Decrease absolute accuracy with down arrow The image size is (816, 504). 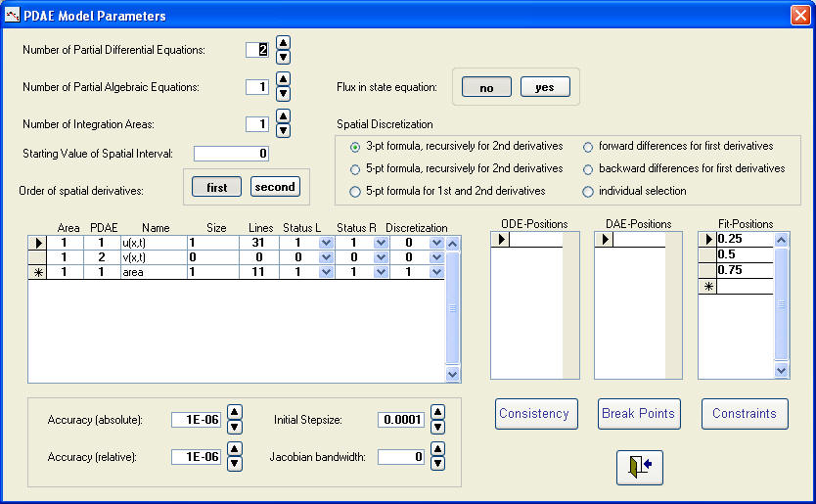click(235, 427)
